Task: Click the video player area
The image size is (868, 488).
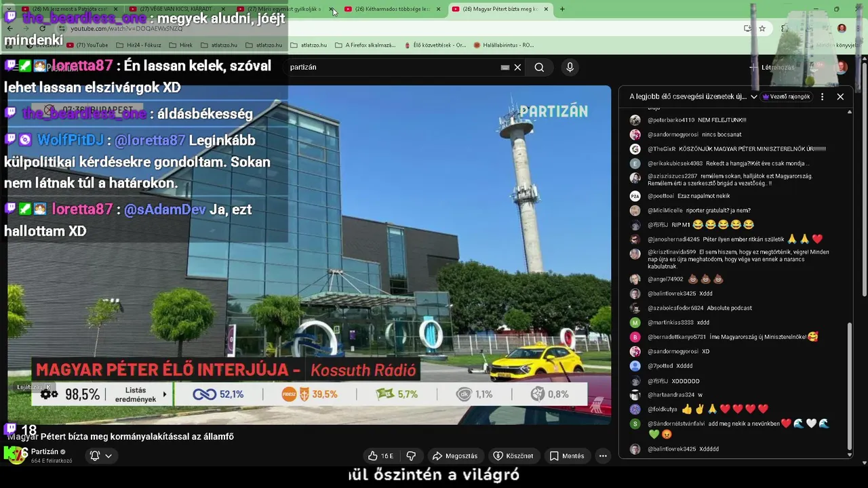Action: 309,255
